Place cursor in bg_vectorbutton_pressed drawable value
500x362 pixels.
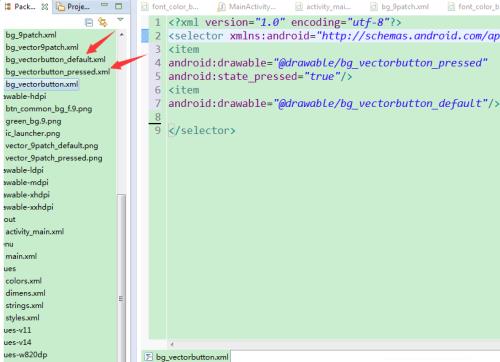coord(380,63)
